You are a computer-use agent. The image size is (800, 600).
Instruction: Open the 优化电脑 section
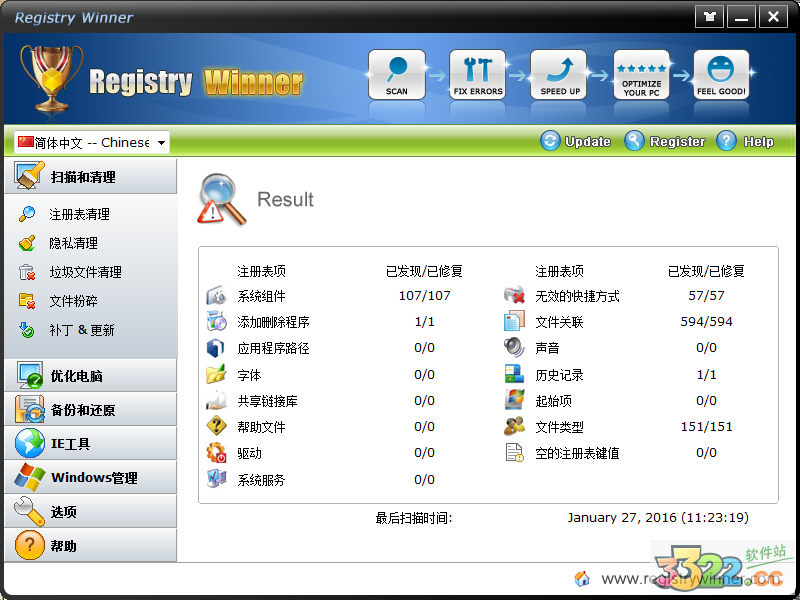click(90, 376)
